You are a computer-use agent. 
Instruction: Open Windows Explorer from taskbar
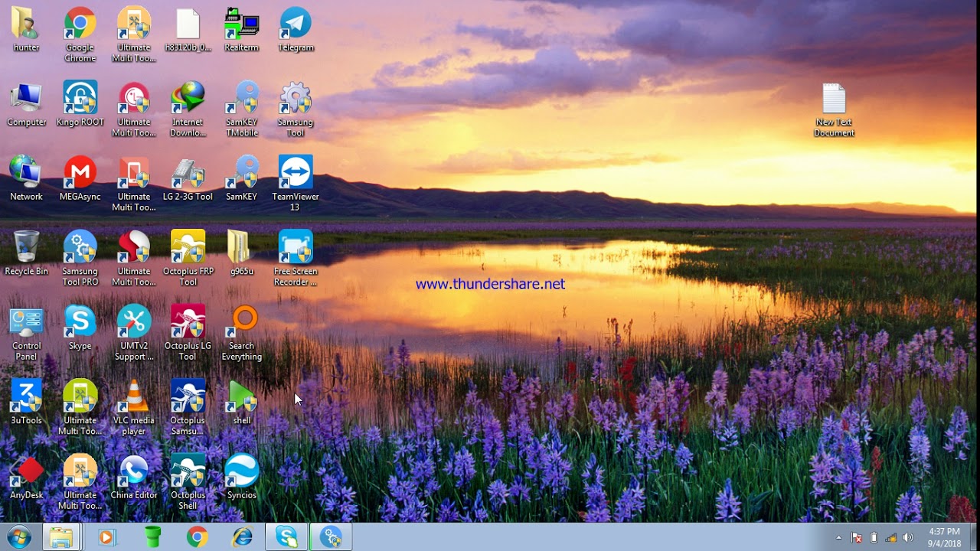61,537
